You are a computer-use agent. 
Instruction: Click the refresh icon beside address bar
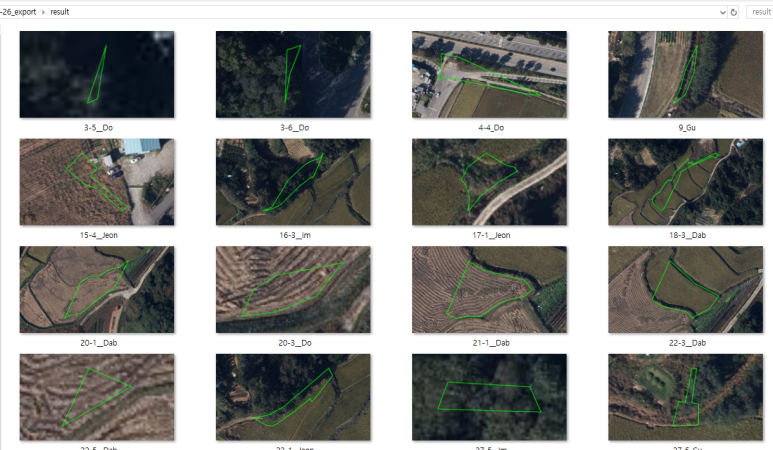(x=734, y=12)
